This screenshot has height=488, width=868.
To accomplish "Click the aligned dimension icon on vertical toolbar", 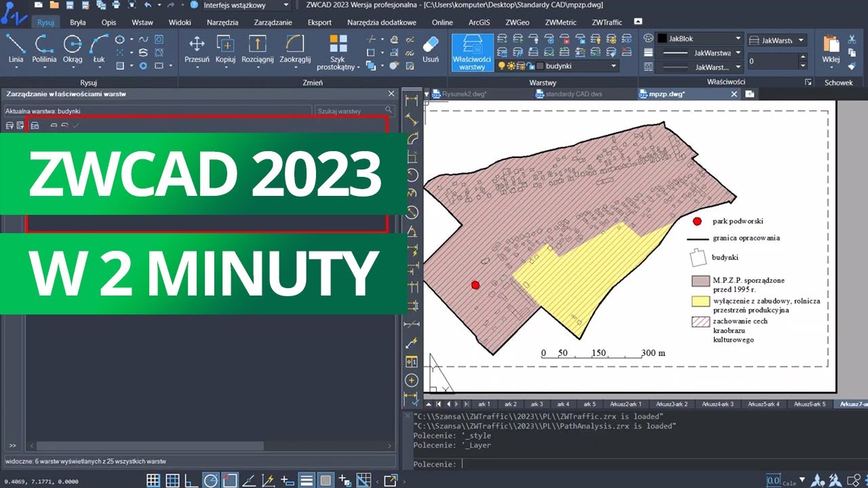I will point(411,119).
